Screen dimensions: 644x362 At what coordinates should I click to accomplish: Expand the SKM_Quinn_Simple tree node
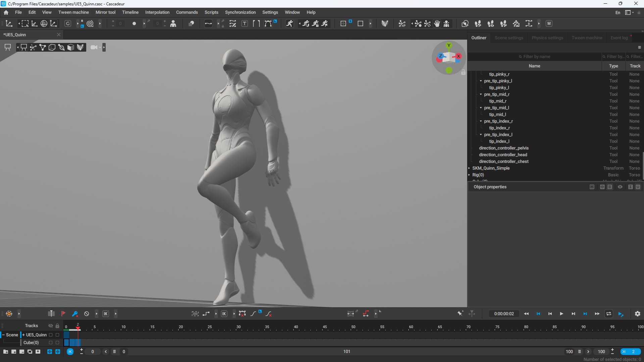(469, 168)
